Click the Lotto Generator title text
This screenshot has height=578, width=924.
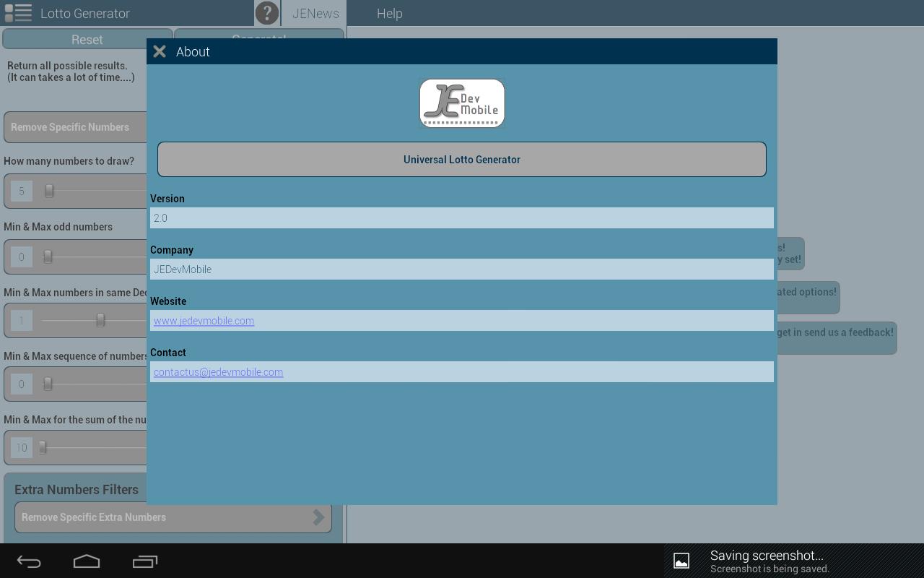pyautogui.click(x=85, y=13)
